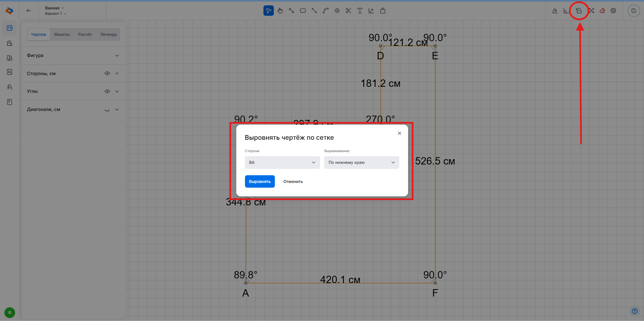Screen dimensions: 644x321
Task: Open the Выравнивание dropdown
Action: [361, 163]
